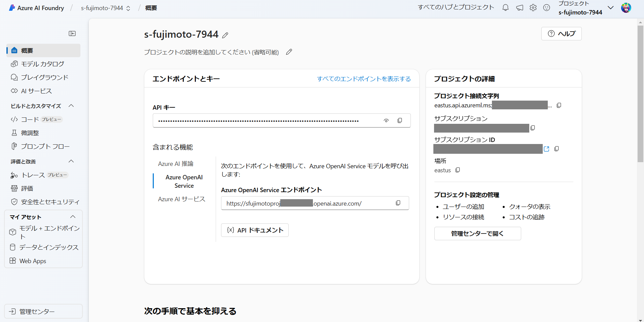Show the hidden API key
The image size is (644, 322).
point(386,120)
